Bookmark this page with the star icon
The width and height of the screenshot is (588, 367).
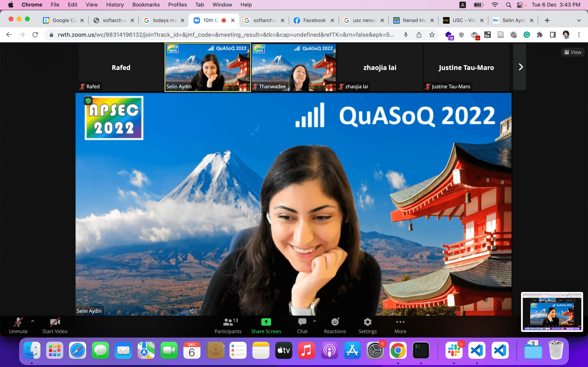coord(432,35)
